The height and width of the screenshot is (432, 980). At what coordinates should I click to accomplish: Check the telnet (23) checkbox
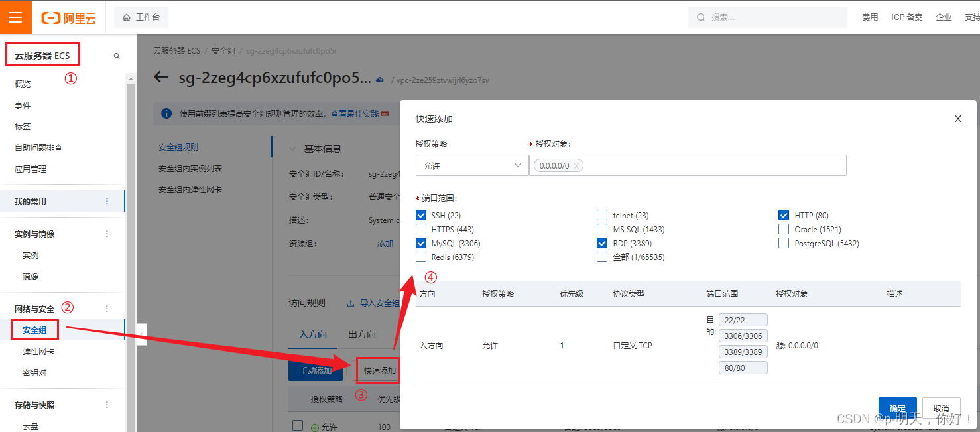pyautogui.click(x=602, y=215)
